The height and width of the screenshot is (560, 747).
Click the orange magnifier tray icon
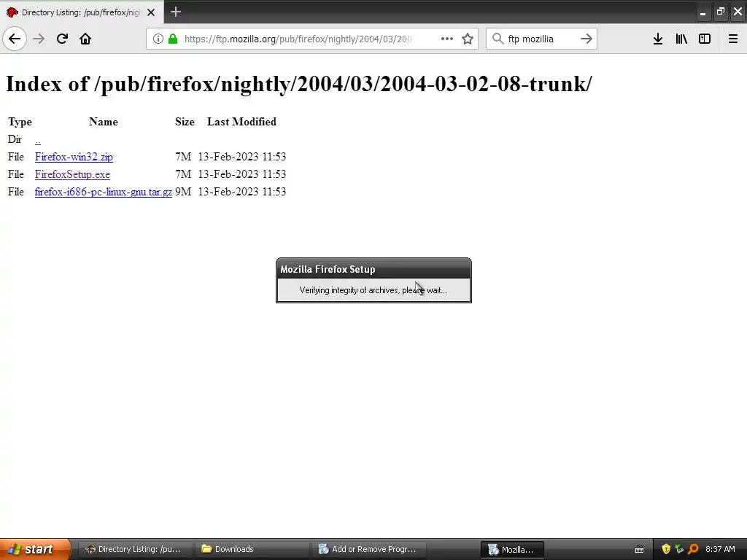tap(693, 549)
